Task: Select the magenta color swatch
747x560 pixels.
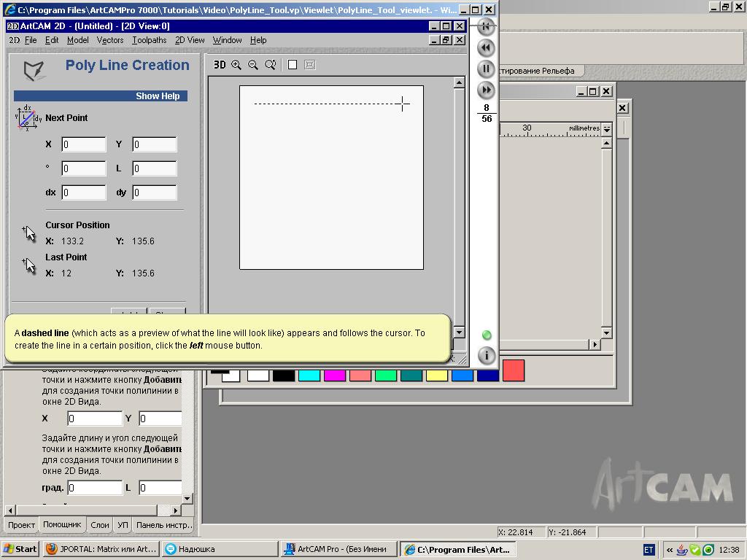Action: point(335,376)
